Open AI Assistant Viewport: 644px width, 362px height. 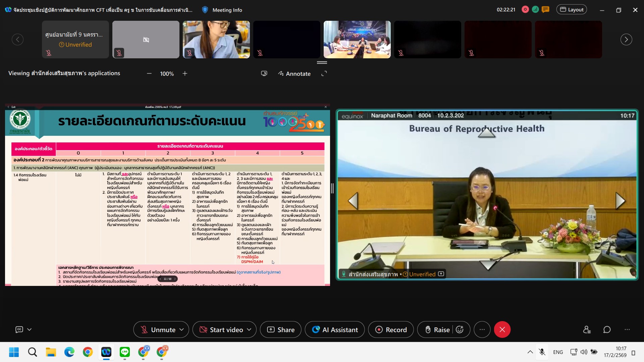pyautogui.click(x=335, y=330)
